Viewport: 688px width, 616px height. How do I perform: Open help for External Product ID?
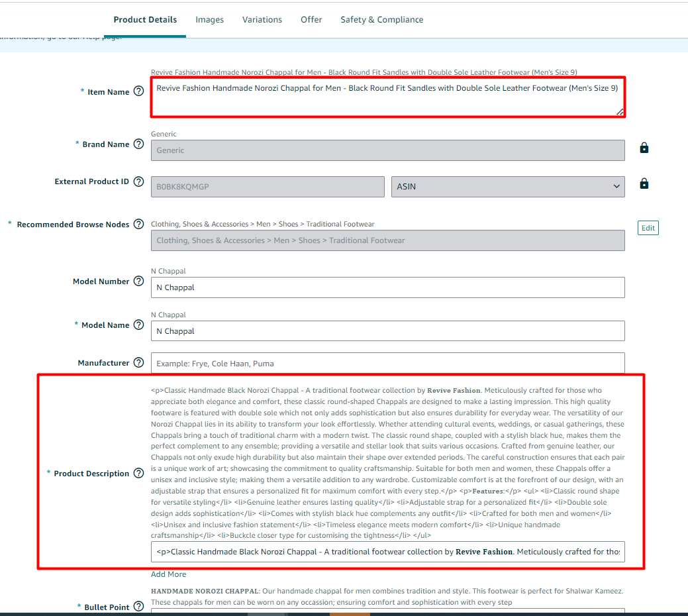(x=138, y=181)
